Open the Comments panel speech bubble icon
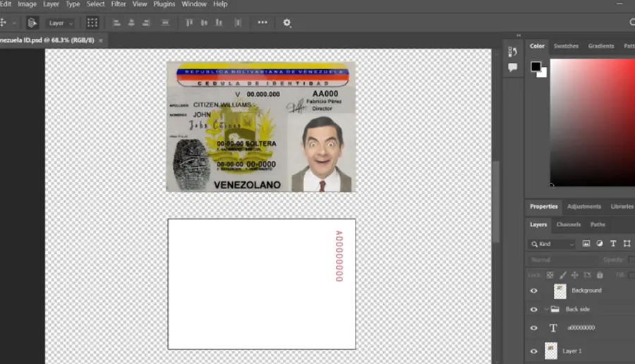635x364 pixels. pyautogui.click(x=512, y=67)
